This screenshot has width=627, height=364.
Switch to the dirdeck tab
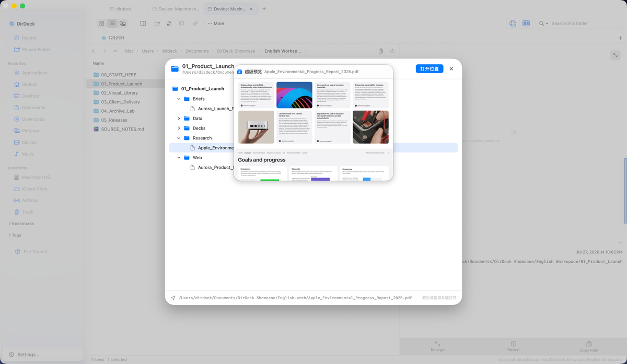click(x=121, y=9)
